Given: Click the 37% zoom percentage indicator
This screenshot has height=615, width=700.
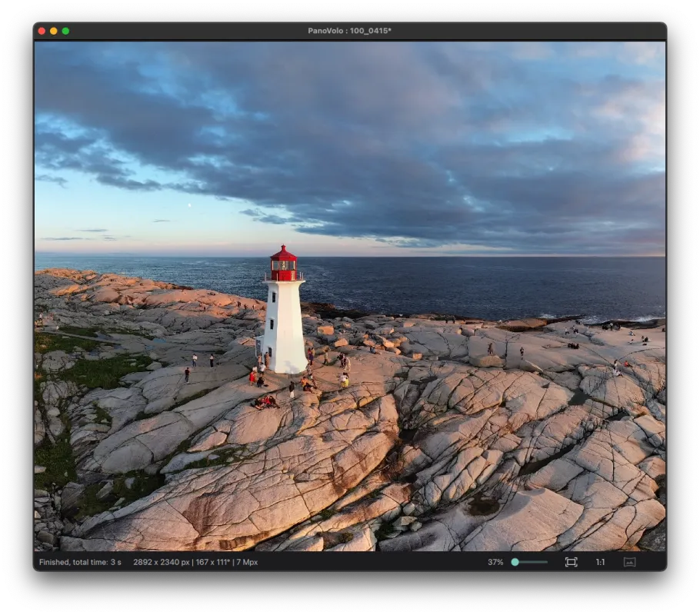Looking at the screenshot, I should click(x=496, y=562).
